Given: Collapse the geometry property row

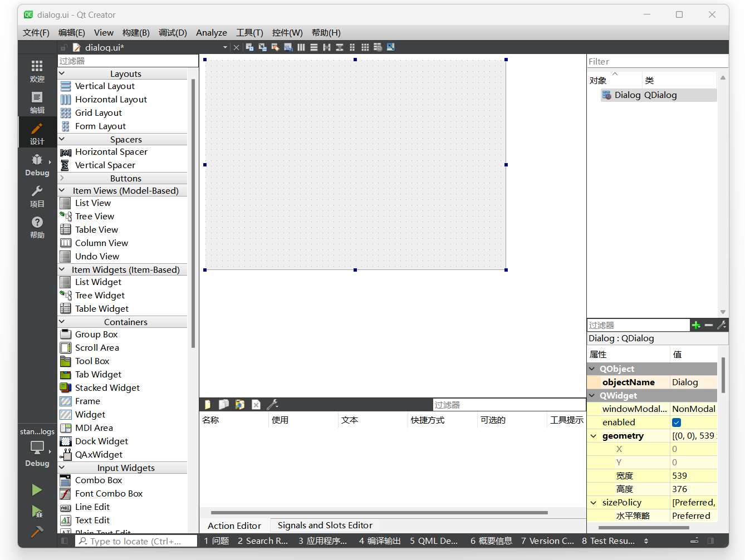Looking at the screenshot, I should coord(594,436).
